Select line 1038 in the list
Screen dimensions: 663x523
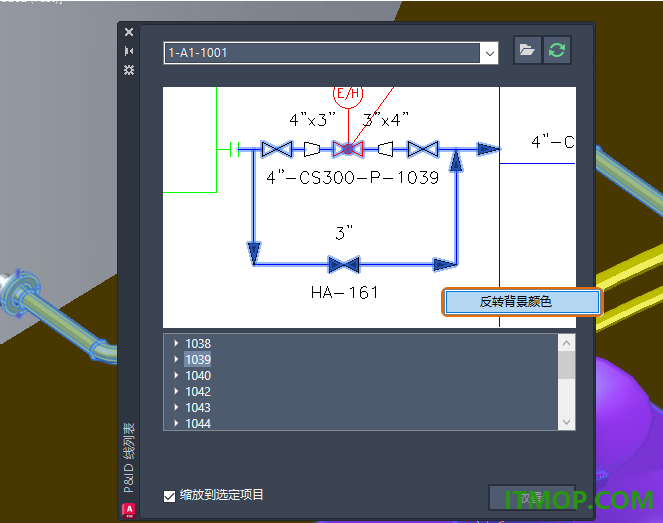(x=198, y=343)
